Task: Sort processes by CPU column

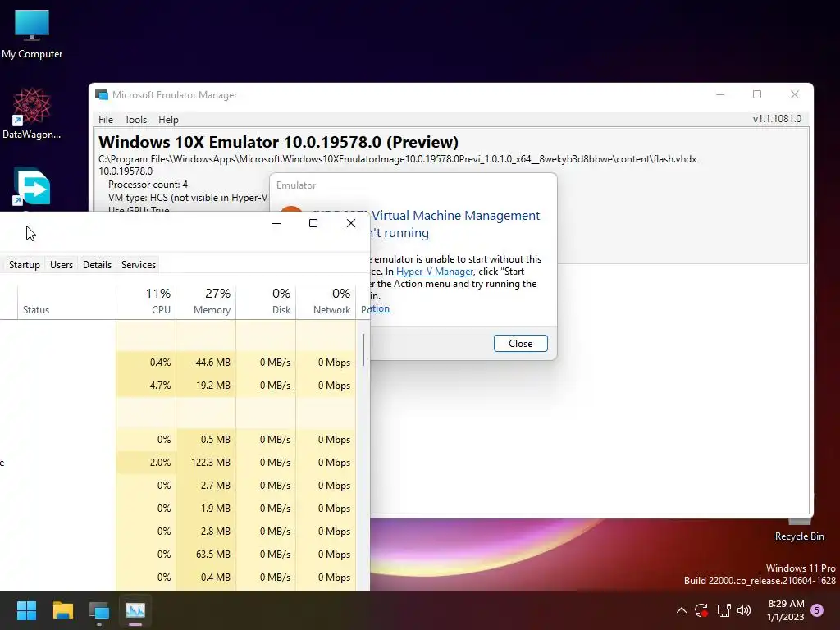Action: point(146,303)
